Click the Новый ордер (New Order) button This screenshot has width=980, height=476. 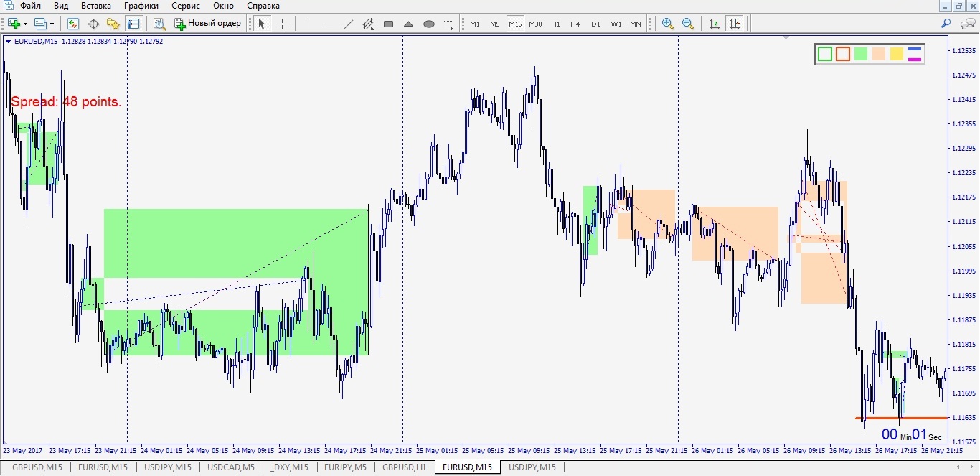click(208, 24)
